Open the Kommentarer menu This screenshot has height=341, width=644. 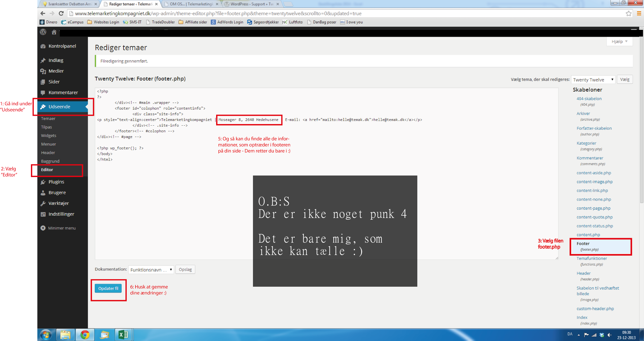(63, 93)
